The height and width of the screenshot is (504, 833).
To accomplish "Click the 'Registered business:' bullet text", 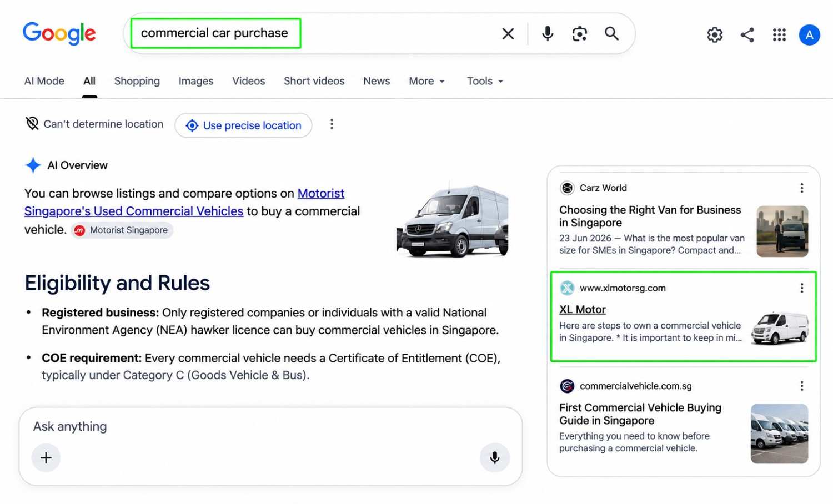I will point(101,313).
